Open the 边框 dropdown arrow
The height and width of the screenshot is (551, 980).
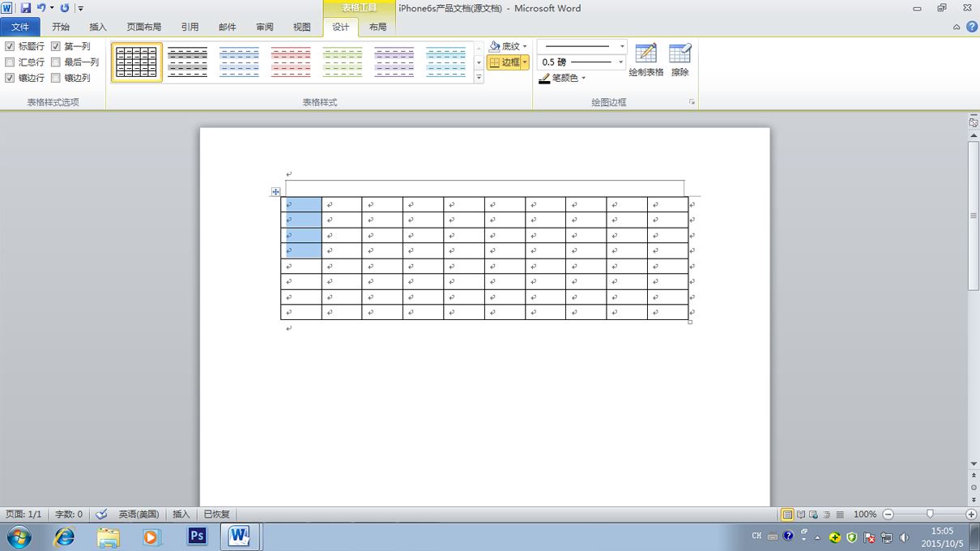click(x=525, y=62)
